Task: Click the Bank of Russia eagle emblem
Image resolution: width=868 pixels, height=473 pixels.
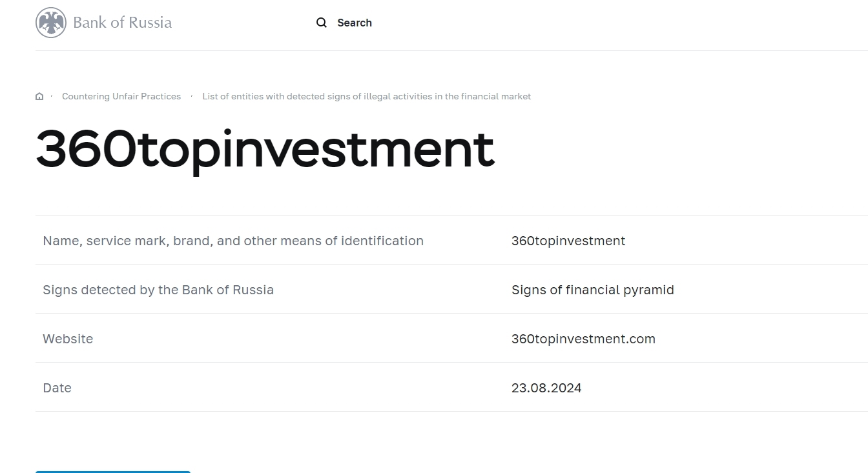Action: point(51,23)
